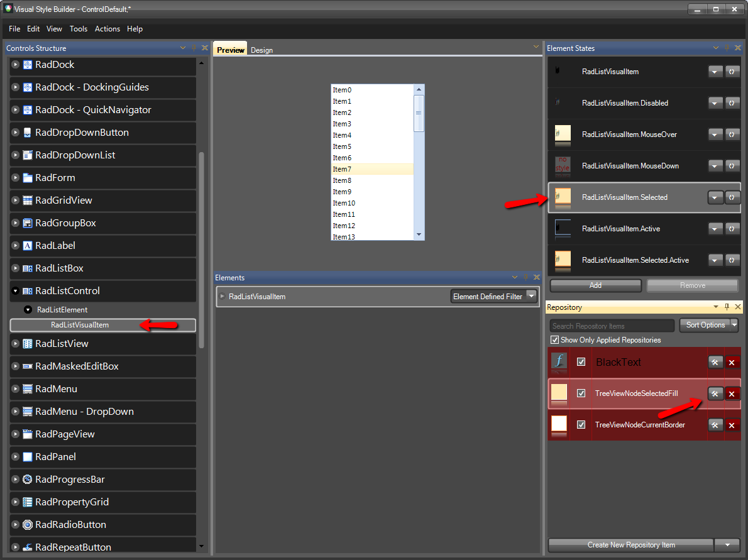
Task: Collapse the RadListElement node
Action: [x=28, y=310]
